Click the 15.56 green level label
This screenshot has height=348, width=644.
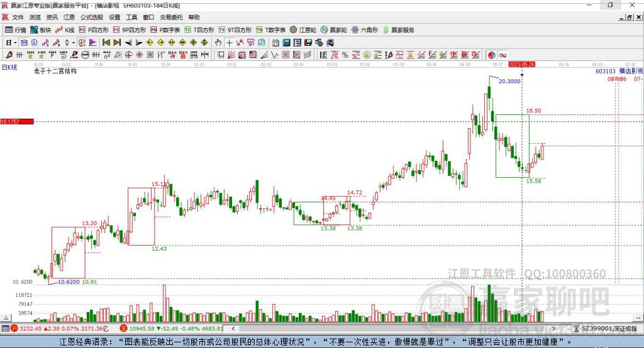pyautogui.click(x=533, y=181)
